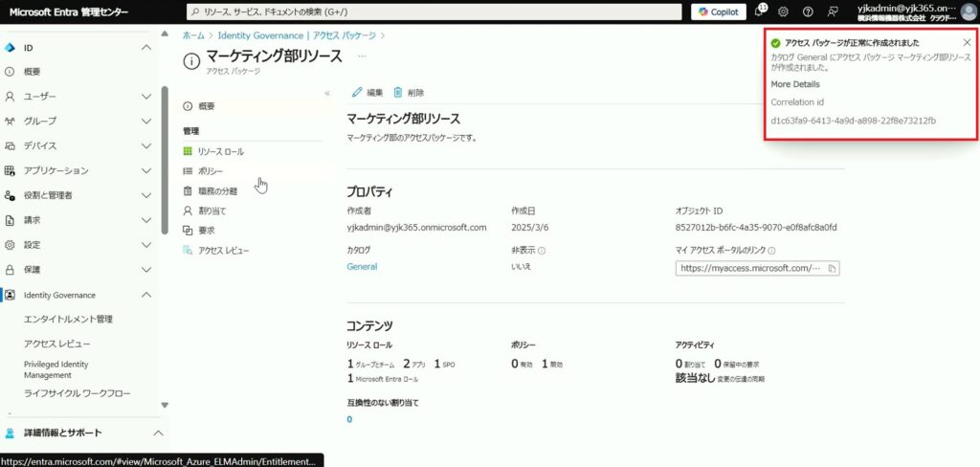Click the デバイス devices icon
The width and height of the screenshot is (980, 467).
[10, 146]
